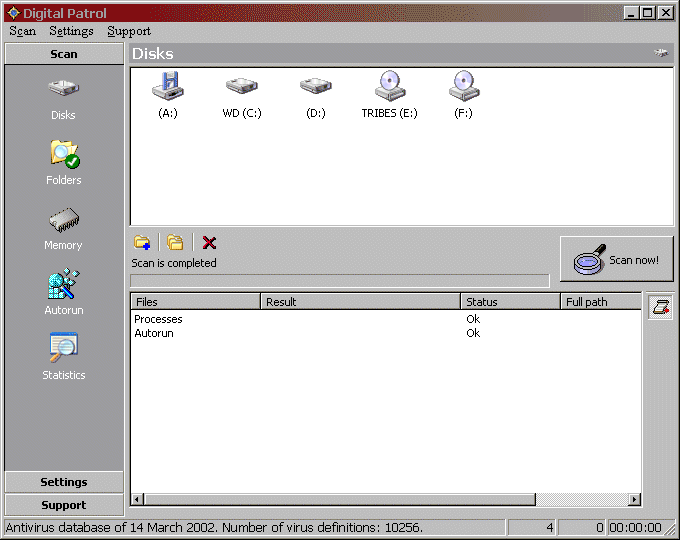Click the scrollbar left arrow

click(137, 499)
